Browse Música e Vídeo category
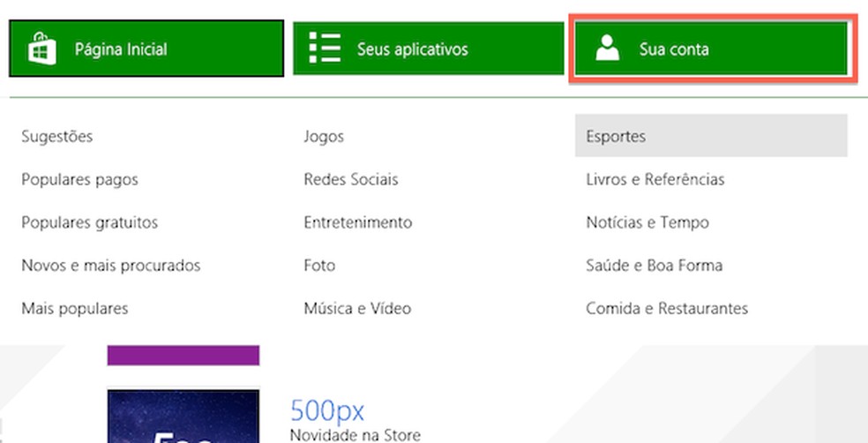 (x=357, y=309)
